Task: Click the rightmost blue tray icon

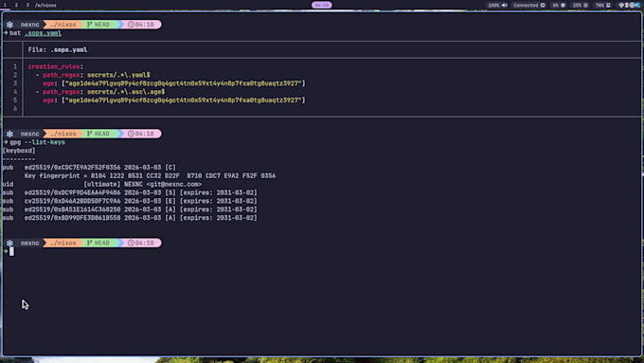Action: pyautogui.click(x=637, y=6)
